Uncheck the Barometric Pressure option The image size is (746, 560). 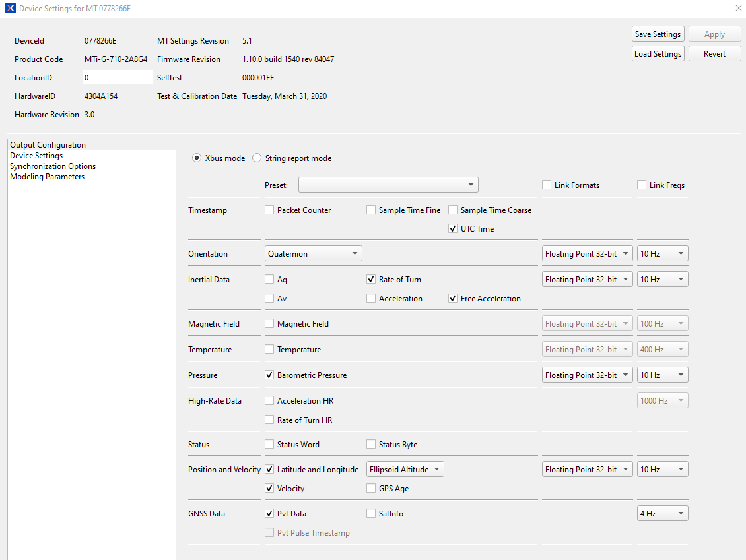(269, 375)
